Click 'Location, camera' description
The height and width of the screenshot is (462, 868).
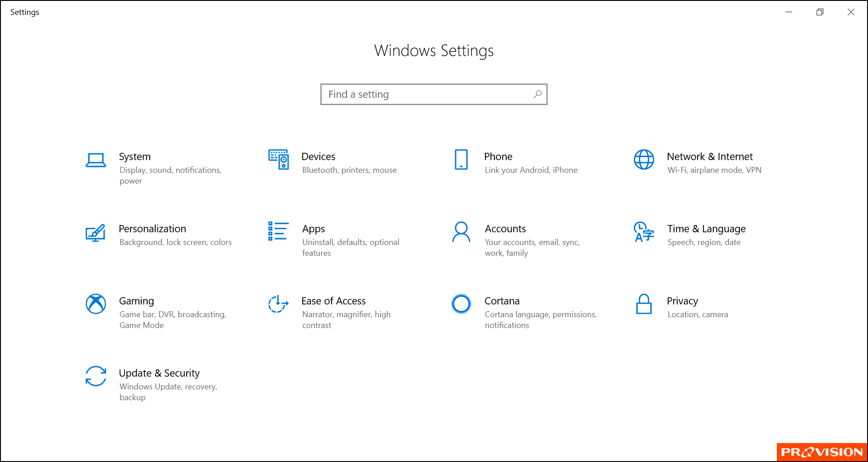[x=697, y=314]
